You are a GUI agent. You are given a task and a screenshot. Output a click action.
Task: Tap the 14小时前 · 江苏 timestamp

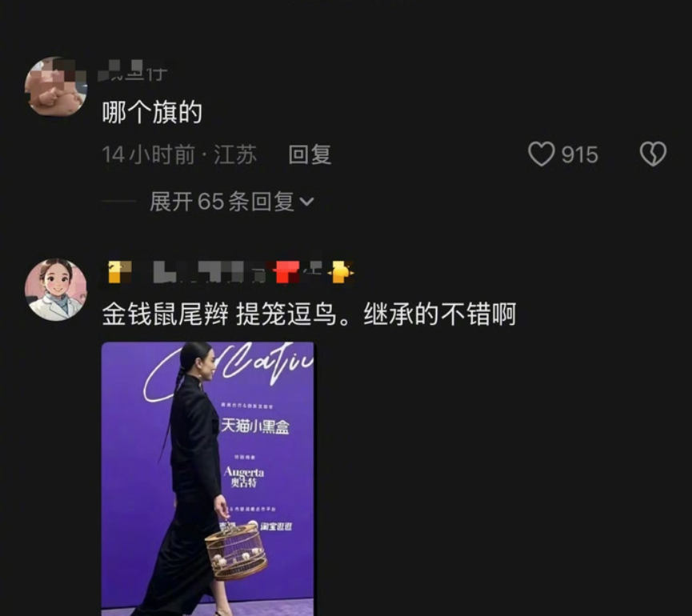coord(179,155)
